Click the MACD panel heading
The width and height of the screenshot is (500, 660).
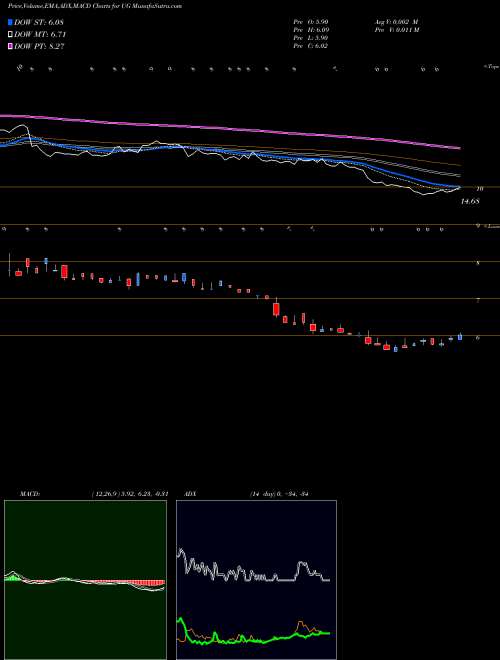click(30, 494)
